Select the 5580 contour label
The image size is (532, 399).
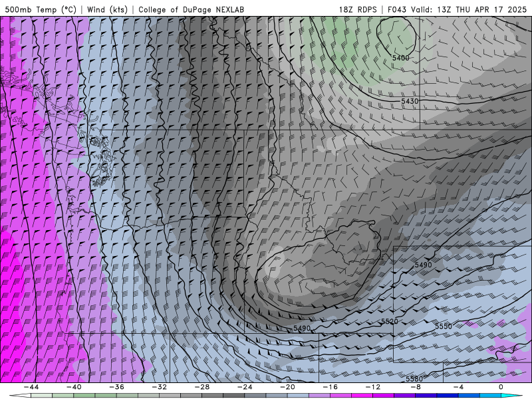(414, 378)
